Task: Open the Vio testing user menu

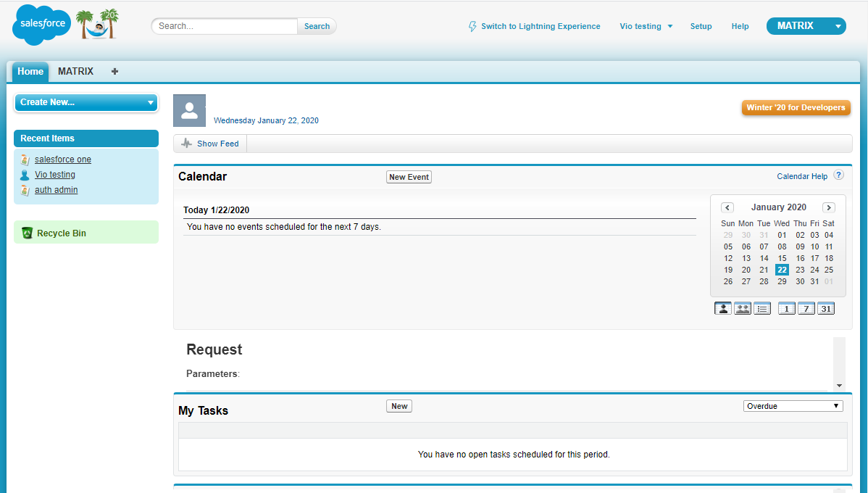Action: (646, 26)
